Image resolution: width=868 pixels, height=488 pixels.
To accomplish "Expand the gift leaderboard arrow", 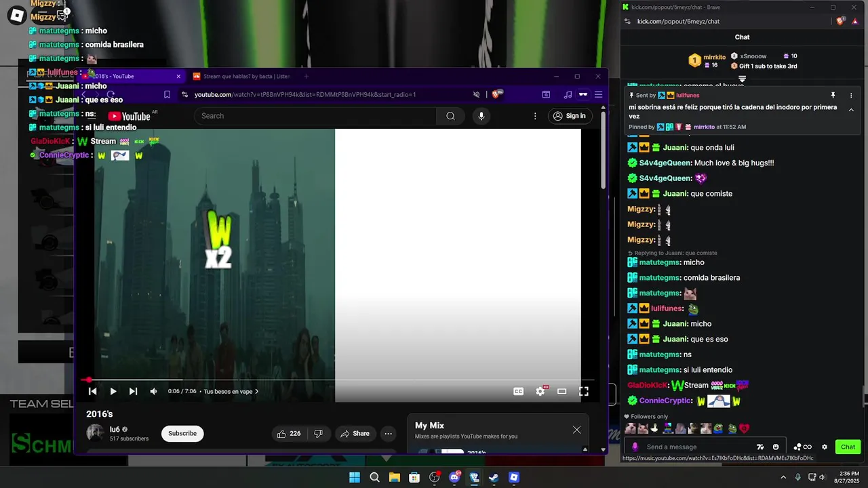I will pos(742,79).
